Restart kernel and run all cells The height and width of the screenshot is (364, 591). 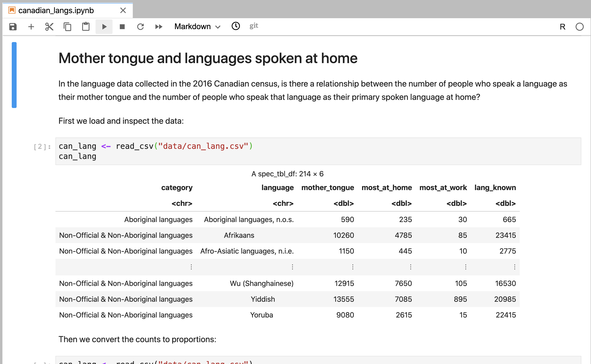point(159,26)
